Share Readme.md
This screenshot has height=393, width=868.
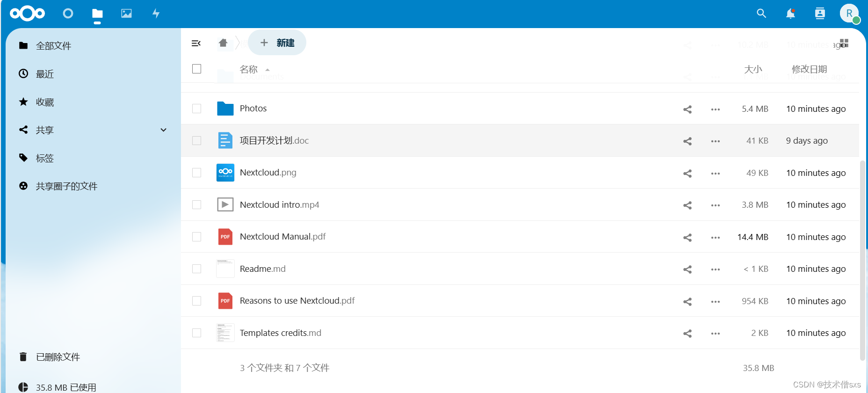(x=687, y=269)
